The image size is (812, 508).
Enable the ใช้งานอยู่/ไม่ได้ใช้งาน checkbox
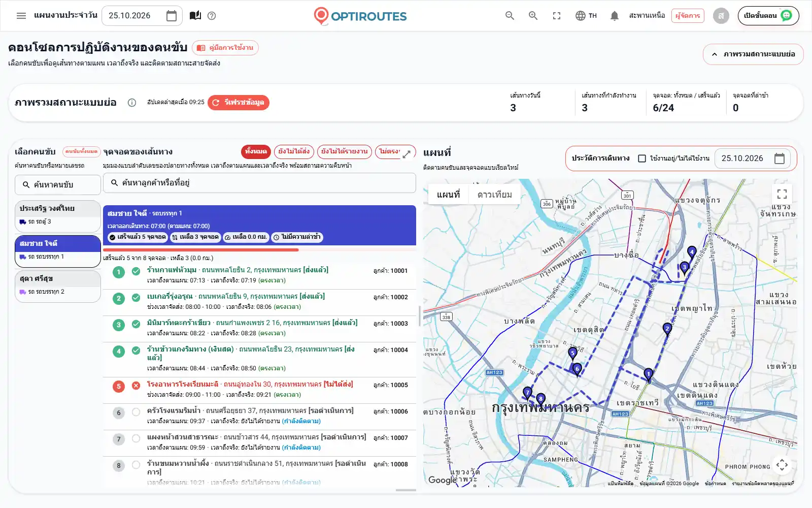pyautogui.click(x=642, y=158)
